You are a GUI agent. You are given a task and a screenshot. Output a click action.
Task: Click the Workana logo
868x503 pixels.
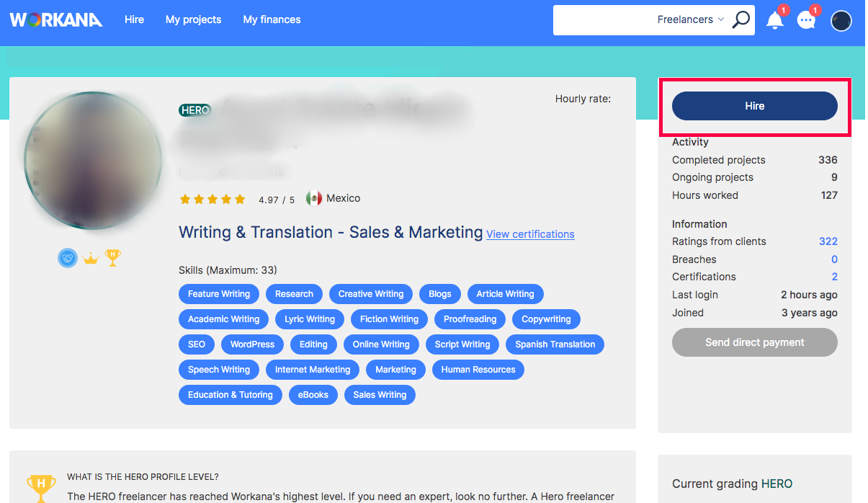56,20
